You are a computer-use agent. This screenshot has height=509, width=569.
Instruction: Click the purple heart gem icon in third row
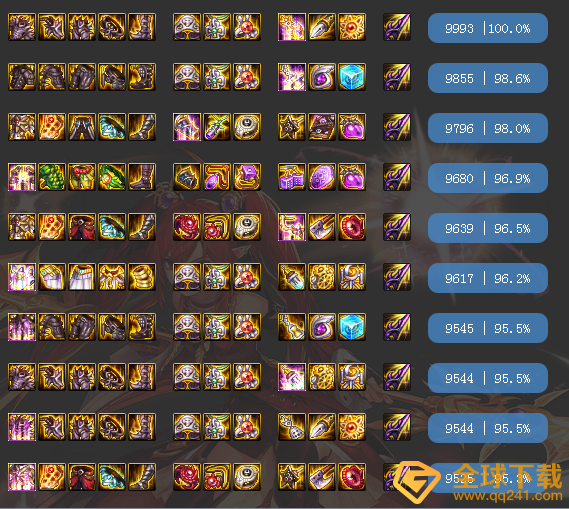(x=352, y=127)
